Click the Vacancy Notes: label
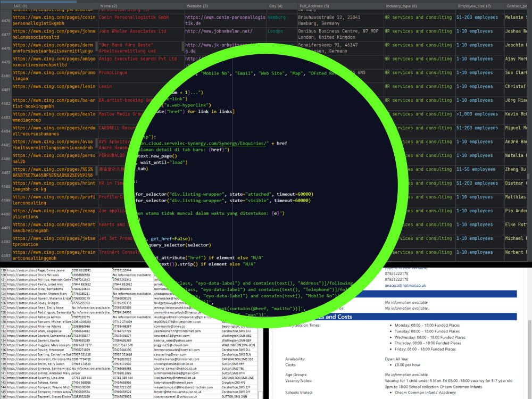532x399 pixels. [298, 381]
